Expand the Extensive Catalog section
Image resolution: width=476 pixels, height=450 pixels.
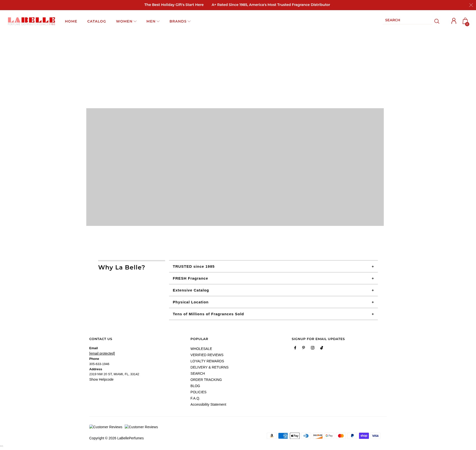click(x=273, y=290)
